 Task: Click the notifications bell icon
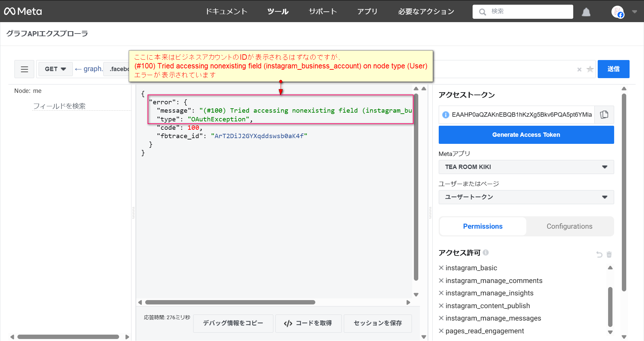tap(586, 12)
